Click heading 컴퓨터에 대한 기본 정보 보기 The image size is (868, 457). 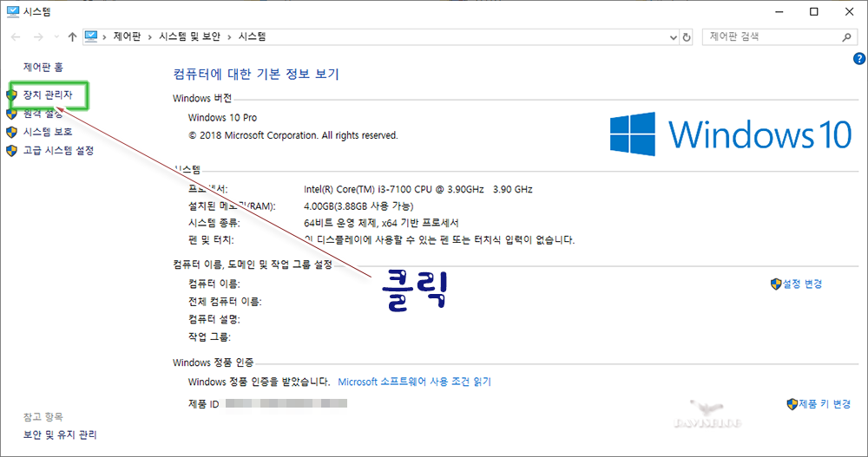tap(256, 74)
